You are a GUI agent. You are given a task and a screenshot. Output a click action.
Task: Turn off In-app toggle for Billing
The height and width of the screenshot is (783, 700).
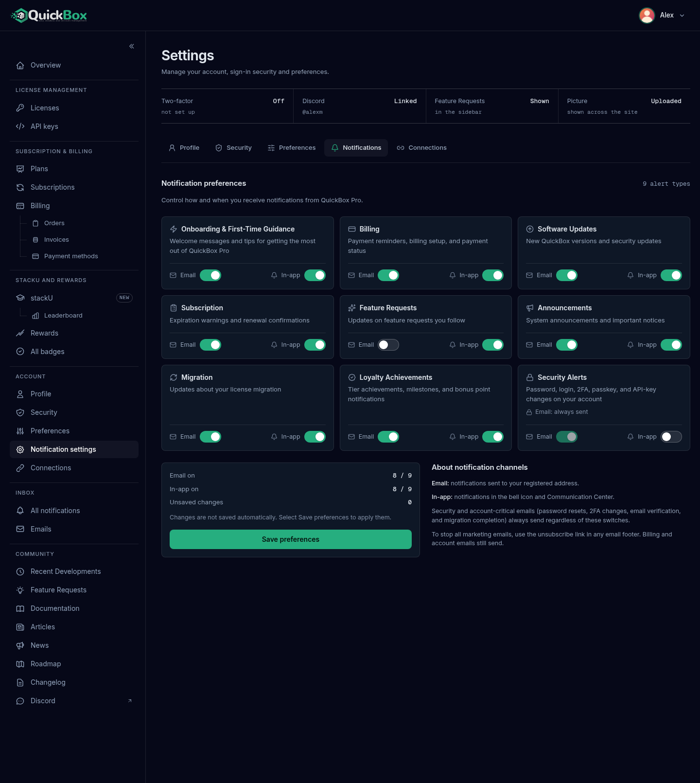coord(493,275)
